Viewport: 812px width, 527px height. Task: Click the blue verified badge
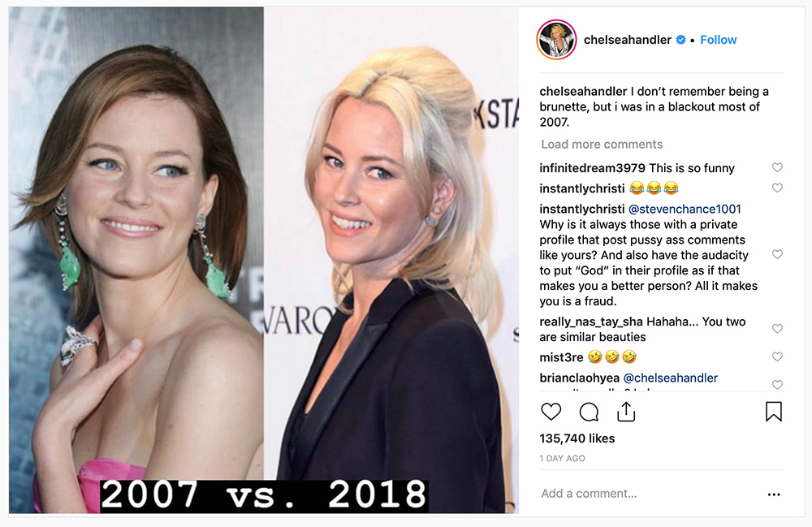coord(681,39)
